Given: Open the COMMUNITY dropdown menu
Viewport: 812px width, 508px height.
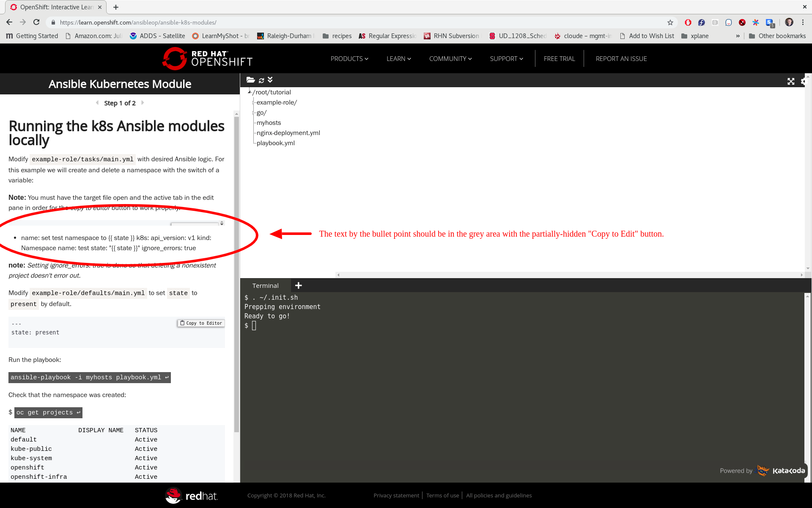Looking at the screenshot, I should point(450,58).
